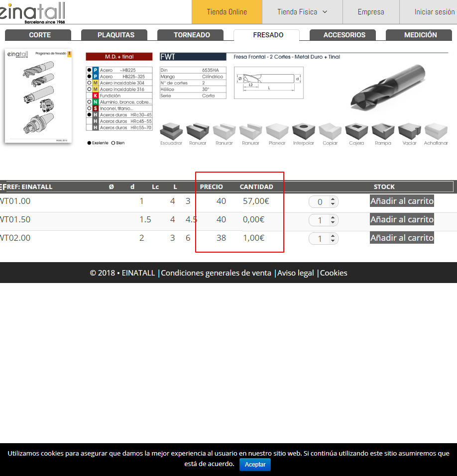The image size is (457, 476).
Task: Select the Achaflanar operation icon
Action: pyautogui.click(x=436, y=131)
